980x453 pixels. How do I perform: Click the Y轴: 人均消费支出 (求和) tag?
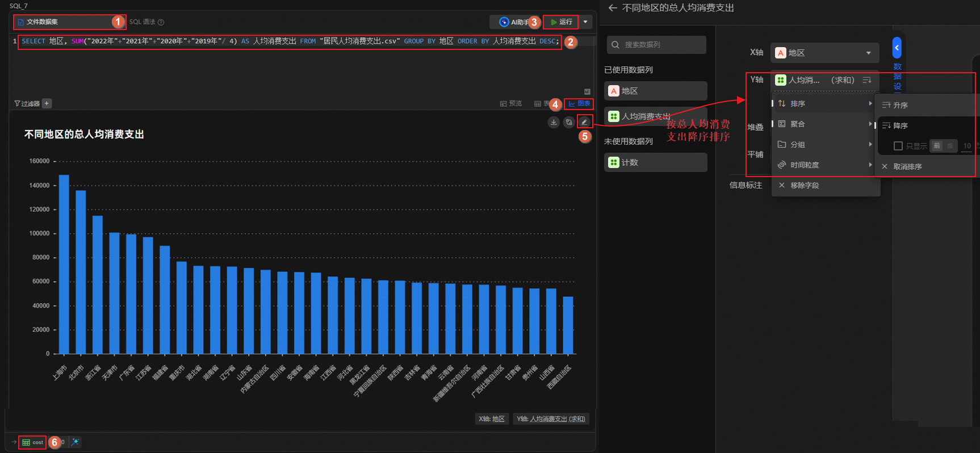(551, 419)
